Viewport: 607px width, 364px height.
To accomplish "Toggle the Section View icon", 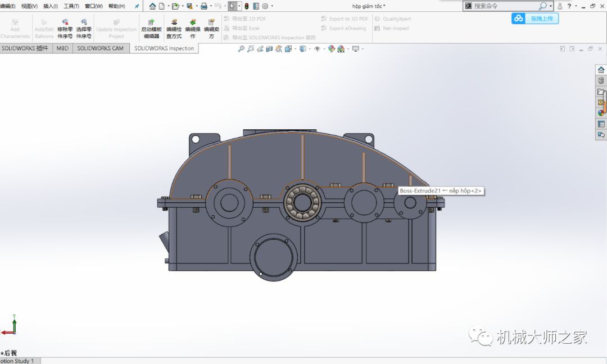I will click(269, 49).
